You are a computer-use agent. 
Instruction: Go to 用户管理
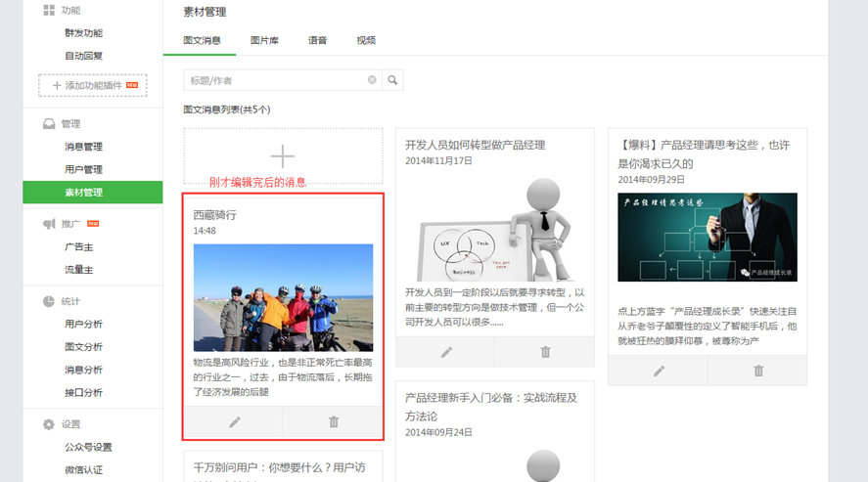pos(83,169)
